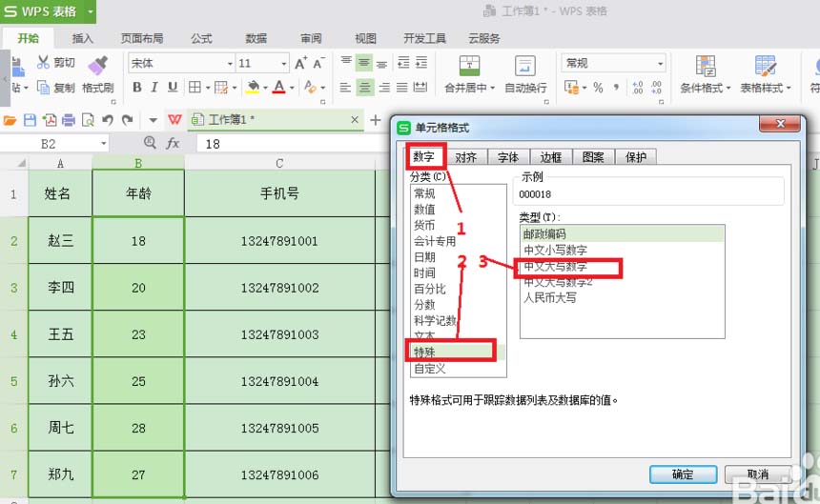Toggle Bold formatting
This screenshot has height=504, width=820.
click(137, 88)
